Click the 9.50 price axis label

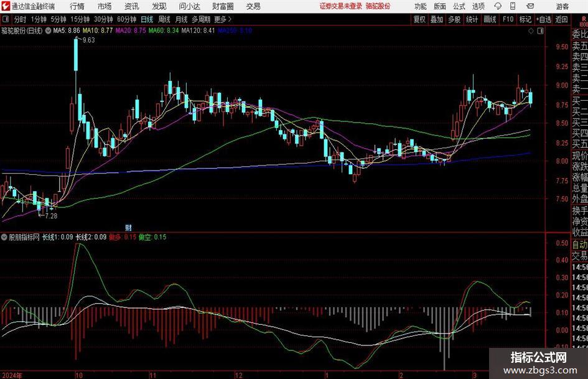click(562, 47)
